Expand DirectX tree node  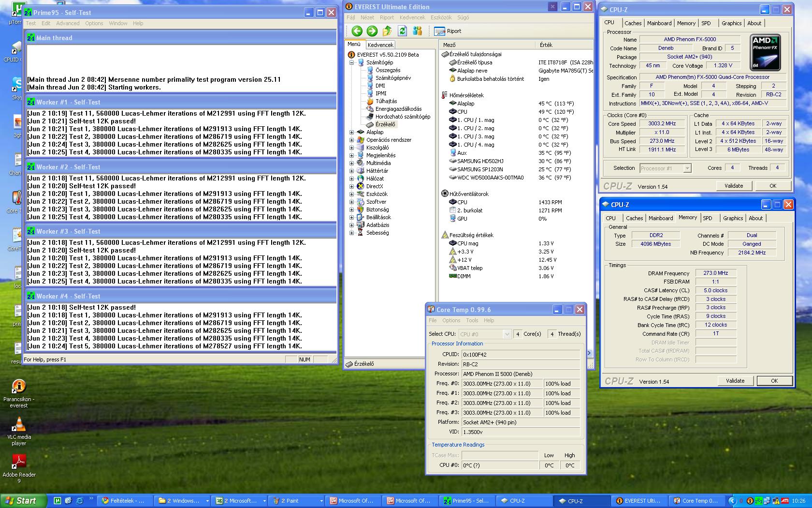(x=352, y=186)
